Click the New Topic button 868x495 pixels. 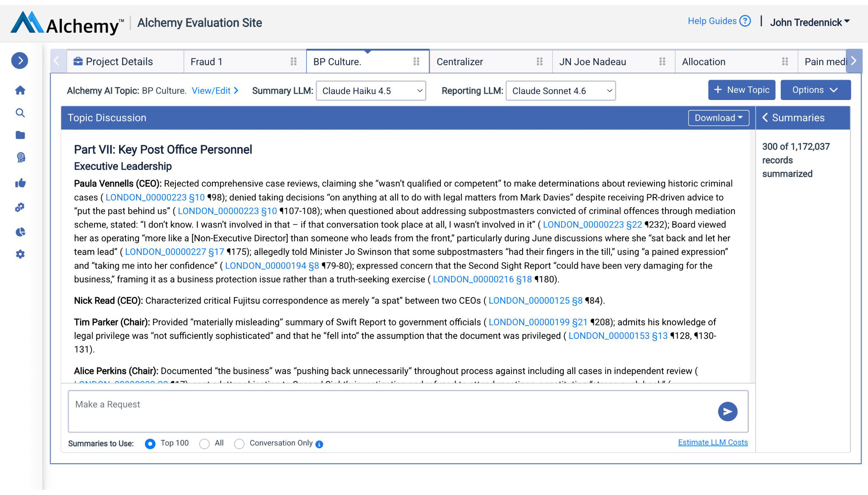point(741,90)
